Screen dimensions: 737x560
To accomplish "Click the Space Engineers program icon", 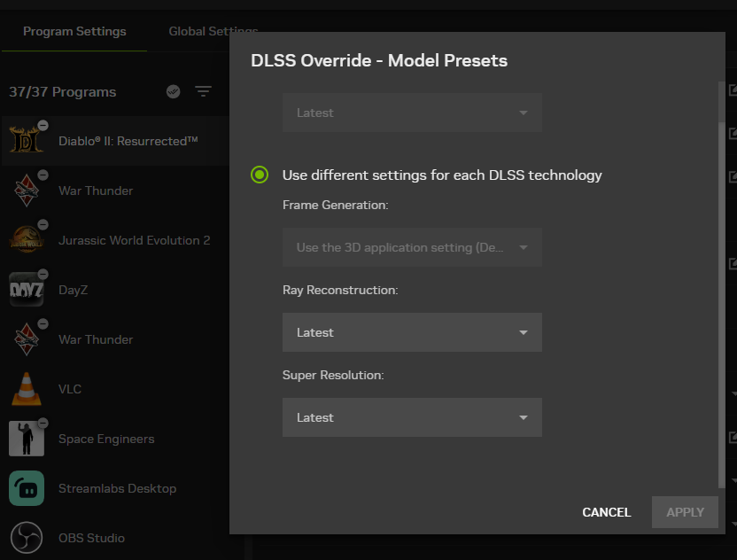I will tap(26, 439).
